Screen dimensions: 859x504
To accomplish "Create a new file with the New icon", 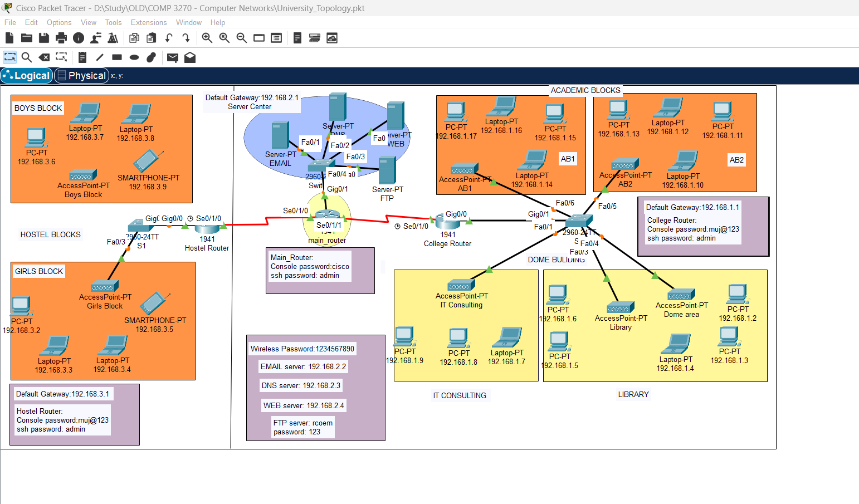I will (x=9, y=38).
